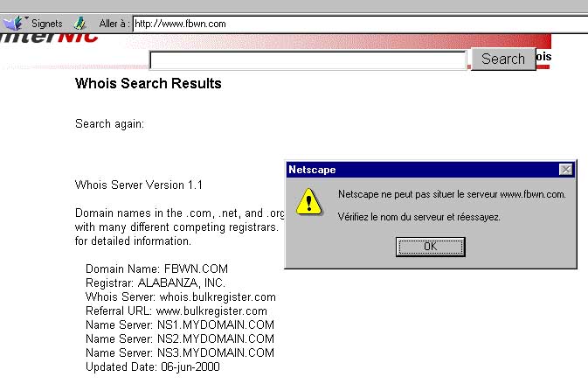Click the location drag icon beside Aller à

coord(80,24)
